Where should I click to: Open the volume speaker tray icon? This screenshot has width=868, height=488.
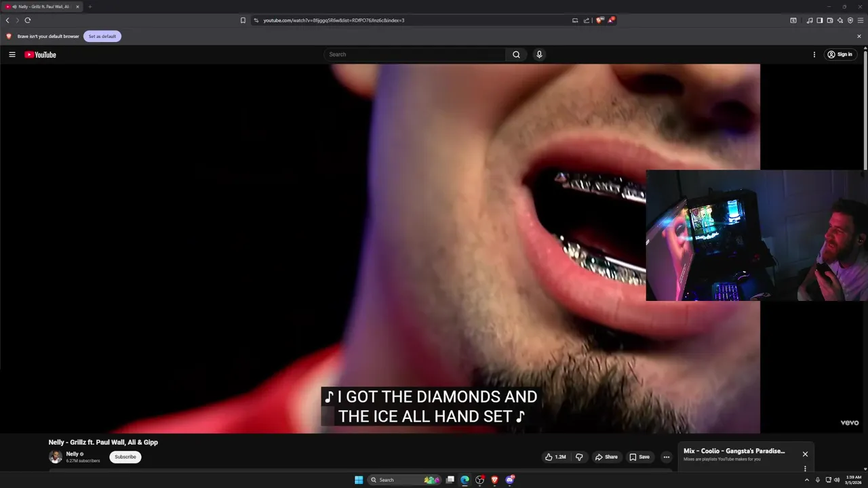click(x=837, y=480)
